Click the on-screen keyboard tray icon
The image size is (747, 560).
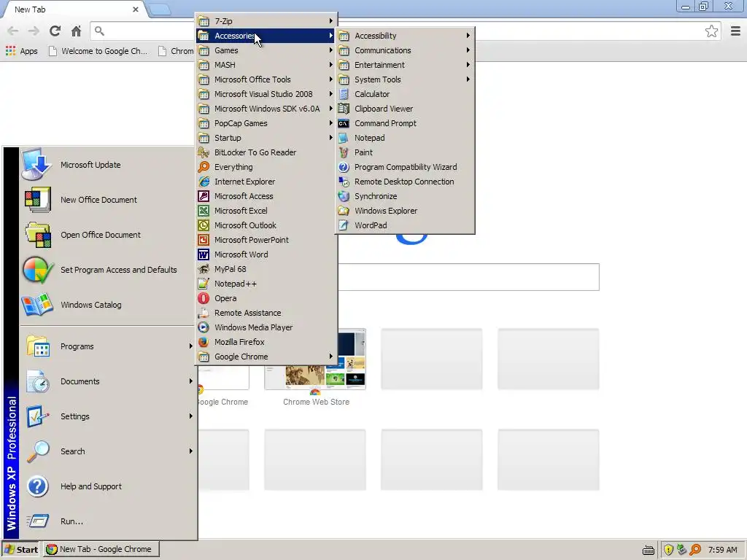(649, 550)
